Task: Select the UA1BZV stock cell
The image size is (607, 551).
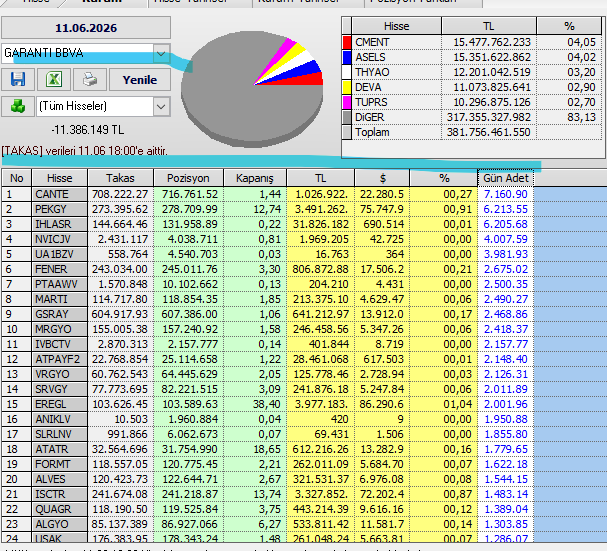Action: click(60, 254)
